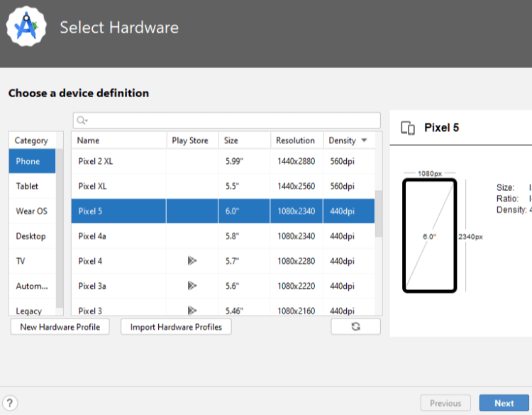The height and width of the screenshot is (415, 532).
Task: Select the Pixel 3a device name
Action: (x=92, y=286)
